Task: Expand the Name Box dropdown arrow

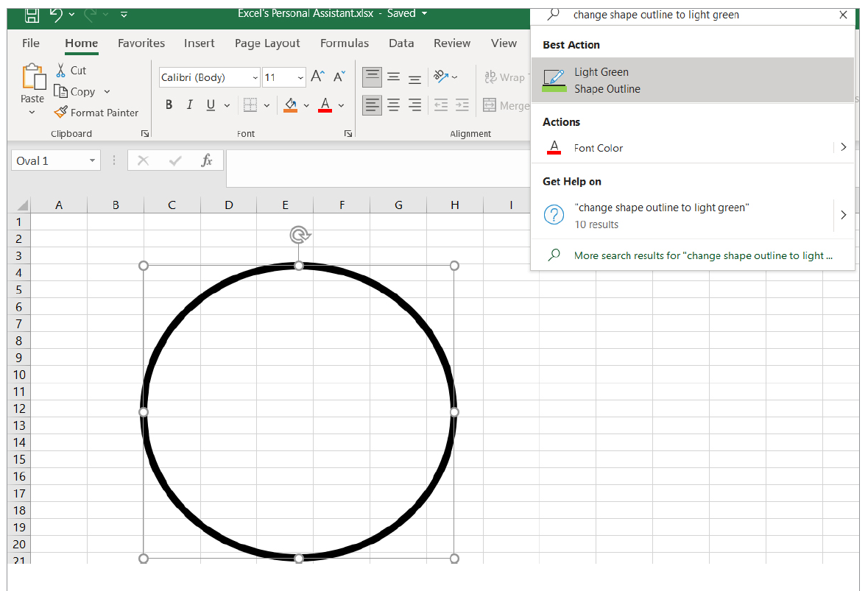Action: 92,160
